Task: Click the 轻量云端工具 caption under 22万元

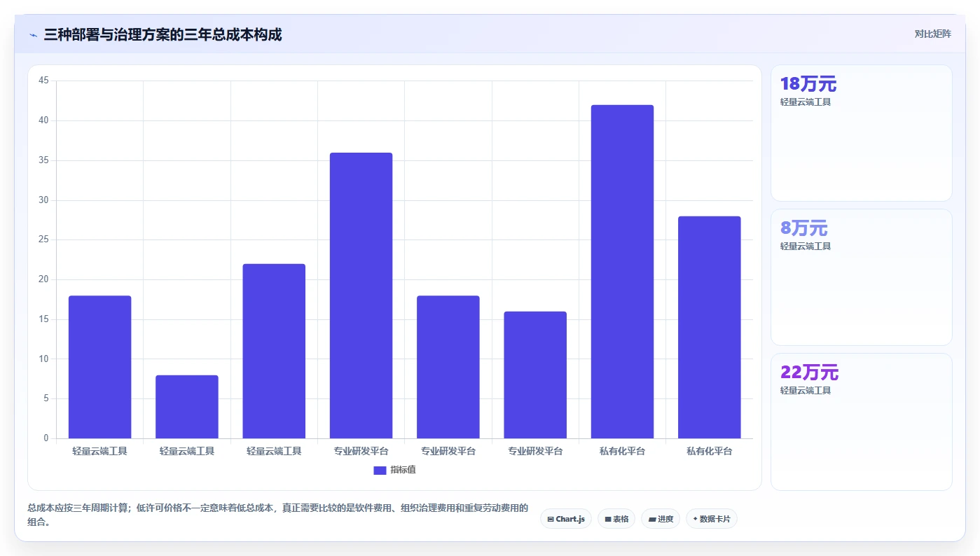Action: 806,391
